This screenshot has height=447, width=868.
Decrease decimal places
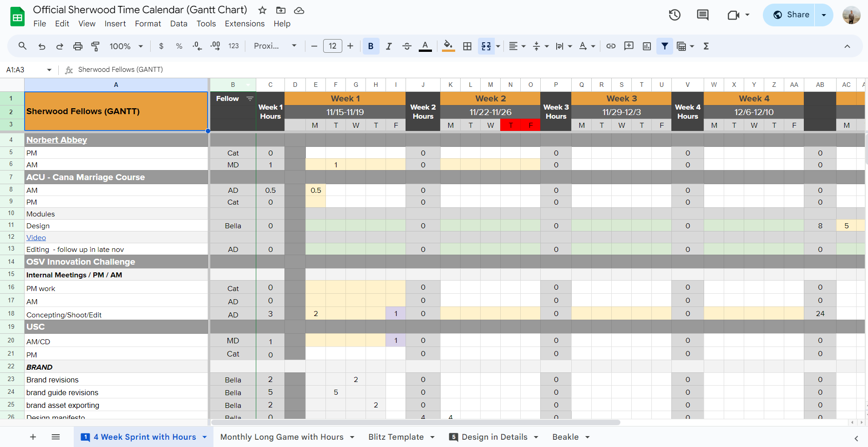tap(197, 46)
